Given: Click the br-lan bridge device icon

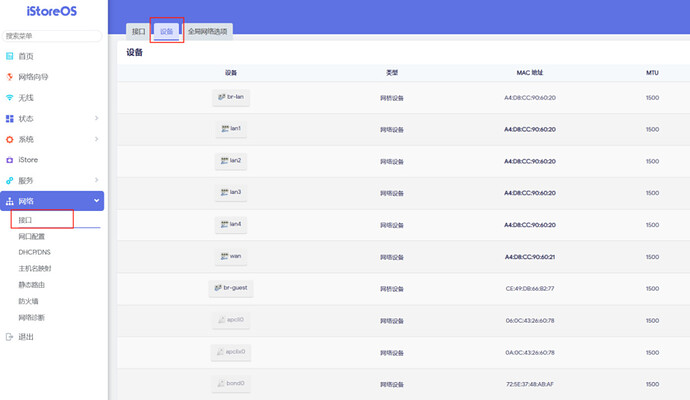Looking at the screenshot, I should [221, 97].
